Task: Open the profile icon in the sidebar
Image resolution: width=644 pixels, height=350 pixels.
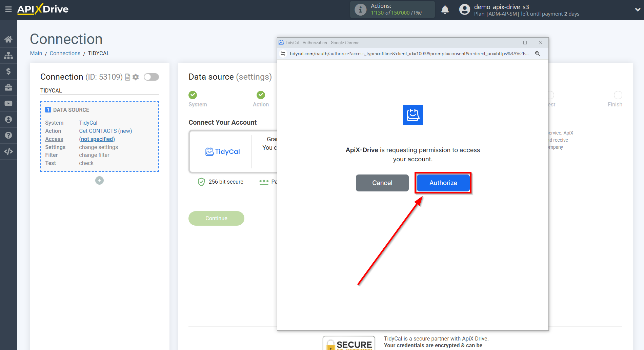Action: tap(8, 119)
